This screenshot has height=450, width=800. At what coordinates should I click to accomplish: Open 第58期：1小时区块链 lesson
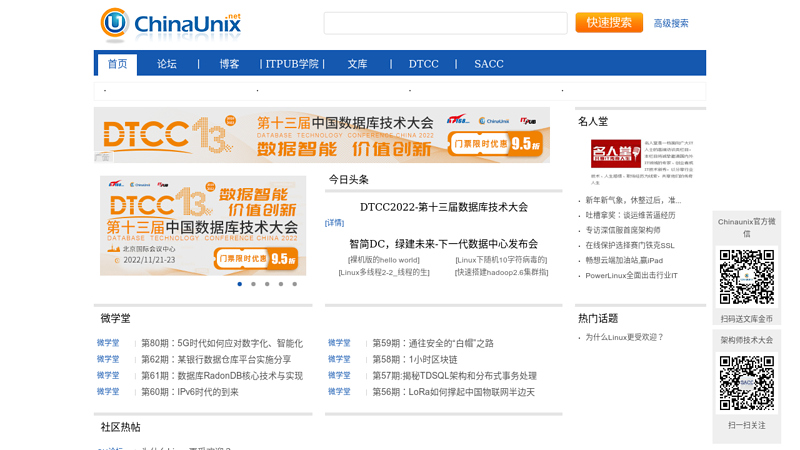click(415, 360)
